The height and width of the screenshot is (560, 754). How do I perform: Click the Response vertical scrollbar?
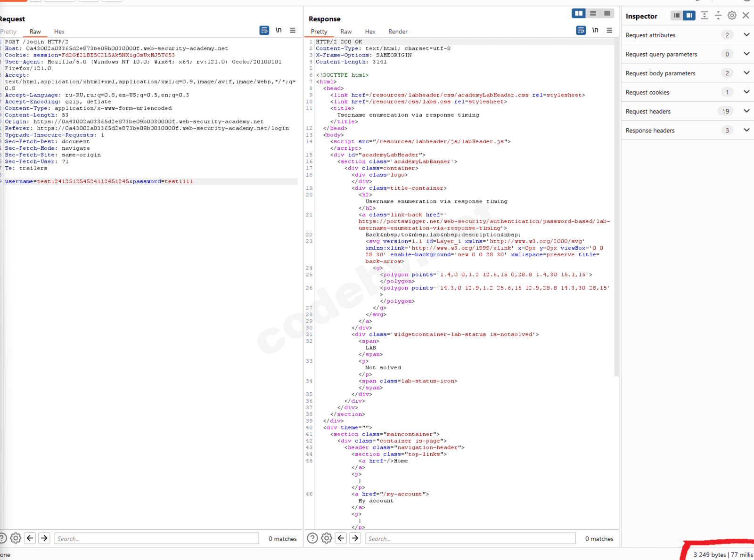click(x=616, y=207)
